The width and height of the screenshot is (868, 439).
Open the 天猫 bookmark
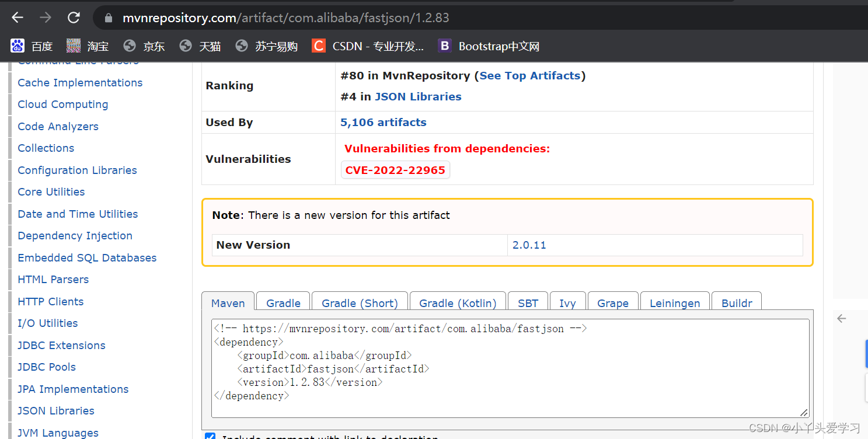(200, 46)
